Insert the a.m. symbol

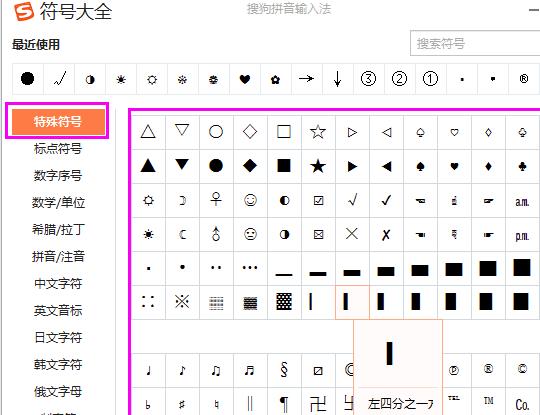coord(522,200)
